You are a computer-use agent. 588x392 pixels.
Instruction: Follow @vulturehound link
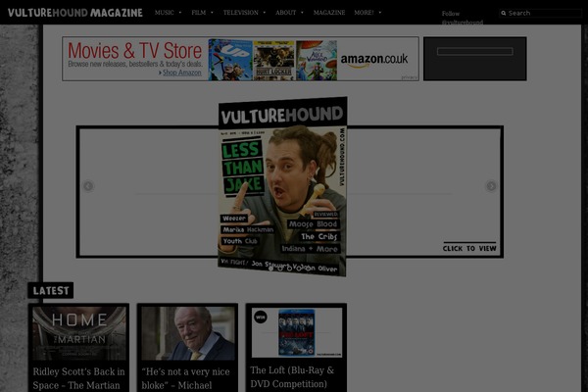point(462,18)
